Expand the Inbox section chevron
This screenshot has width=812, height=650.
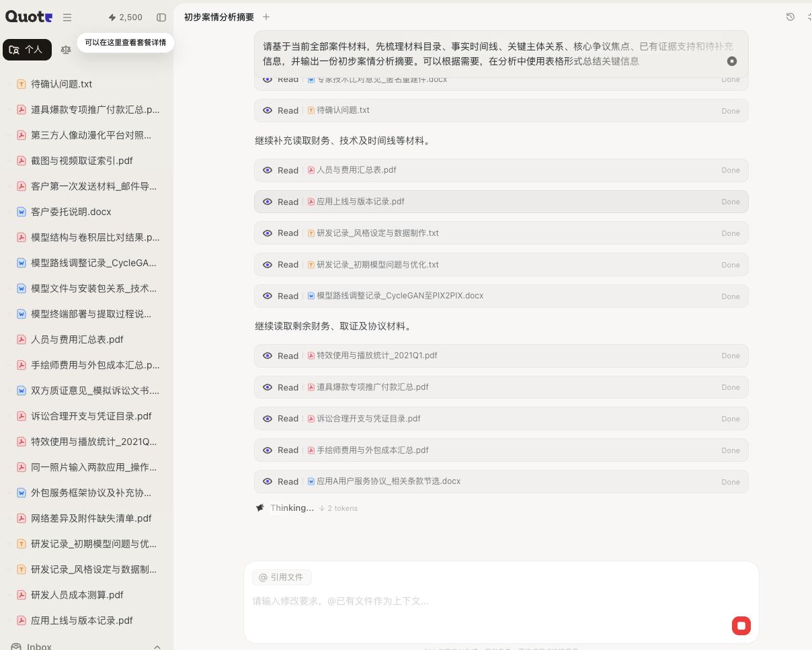pyautogui.click(x=157, y=647)
